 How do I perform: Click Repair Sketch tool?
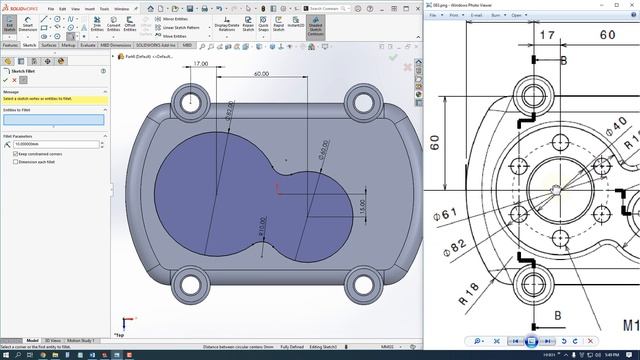click(x=248, y=24)
